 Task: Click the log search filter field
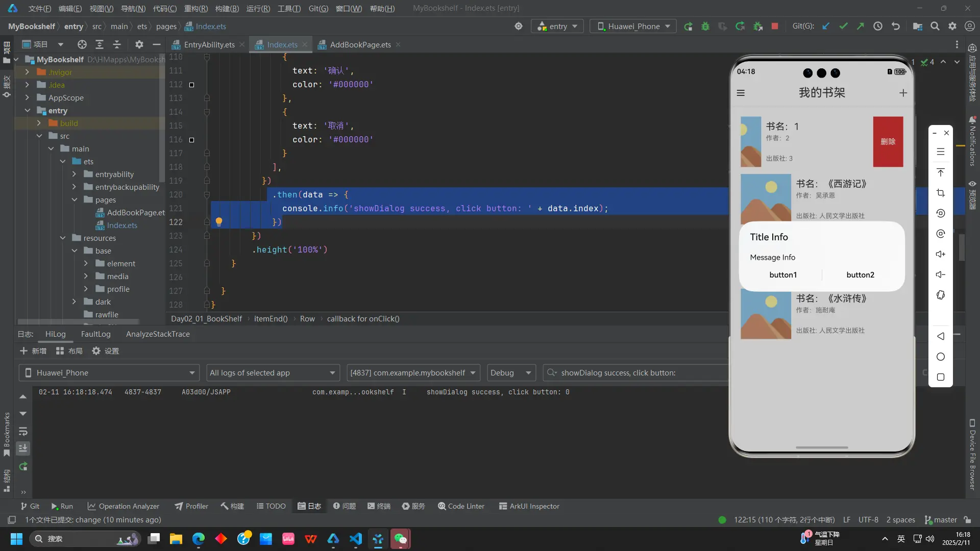click(x=638, y=373)
